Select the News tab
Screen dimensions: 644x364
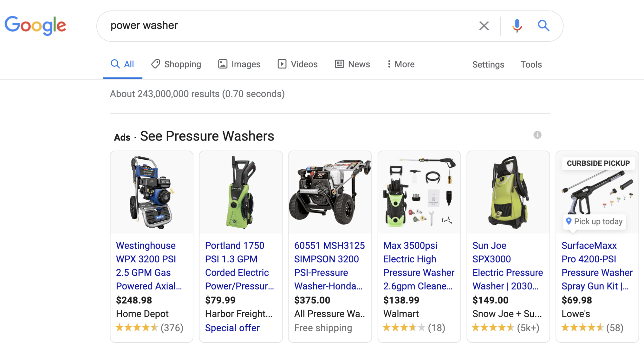coord(352,64)
